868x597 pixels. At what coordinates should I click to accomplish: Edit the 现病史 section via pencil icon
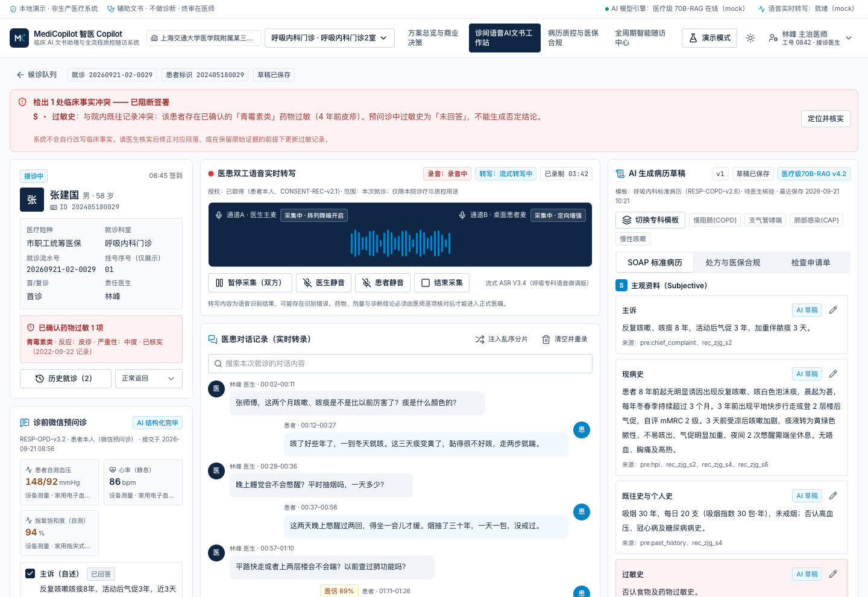(x=833, y=374)
